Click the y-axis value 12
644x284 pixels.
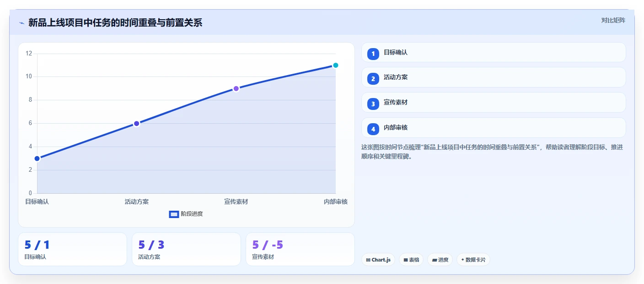click(29, 54)
